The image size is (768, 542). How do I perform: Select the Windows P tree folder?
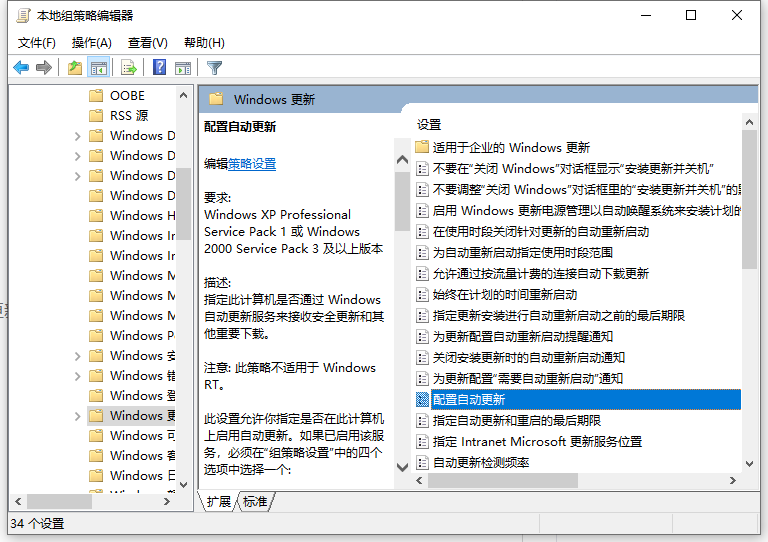click(132, 335)
